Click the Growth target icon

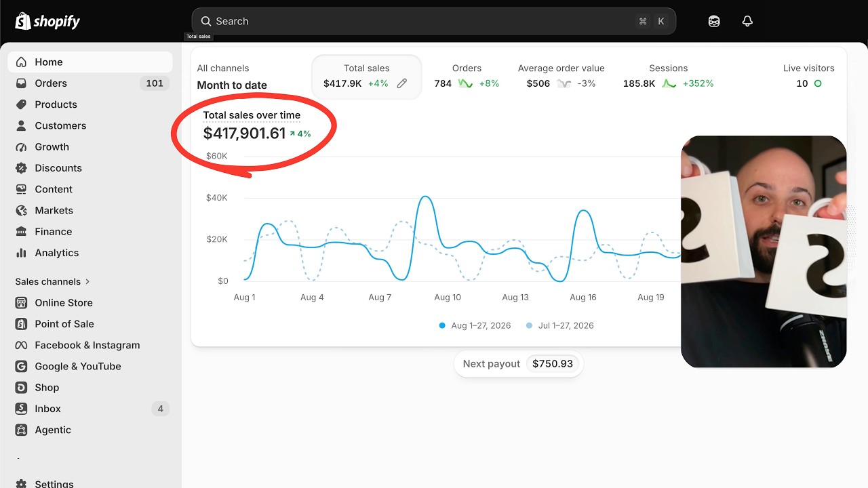(x=22, y=147)
